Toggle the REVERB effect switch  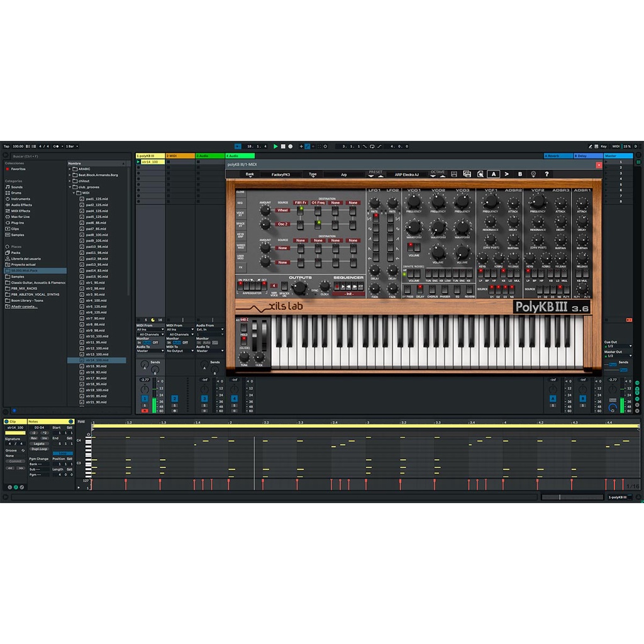point(469,289)
